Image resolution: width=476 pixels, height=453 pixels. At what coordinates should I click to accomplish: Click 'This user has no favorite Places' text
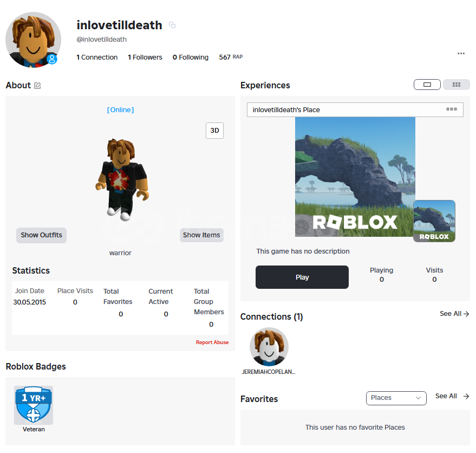(355, 428)
